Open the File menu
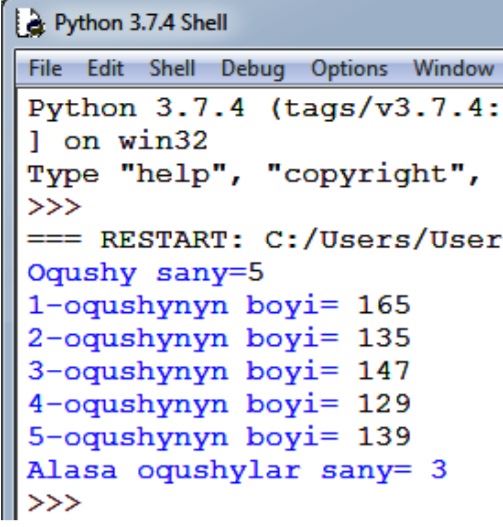Screen dimensions: 503x527 [x=45, y=68]
